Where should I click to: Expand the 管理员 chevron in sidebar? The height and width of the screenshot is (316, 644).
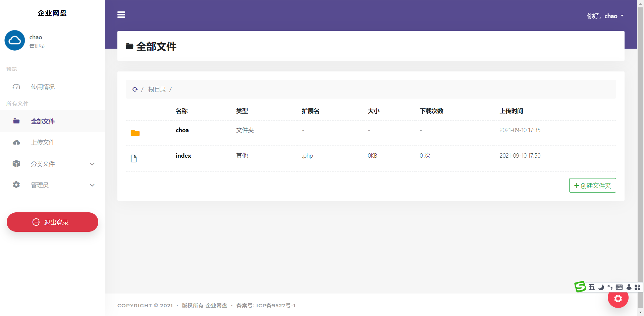tap(92, 185)
